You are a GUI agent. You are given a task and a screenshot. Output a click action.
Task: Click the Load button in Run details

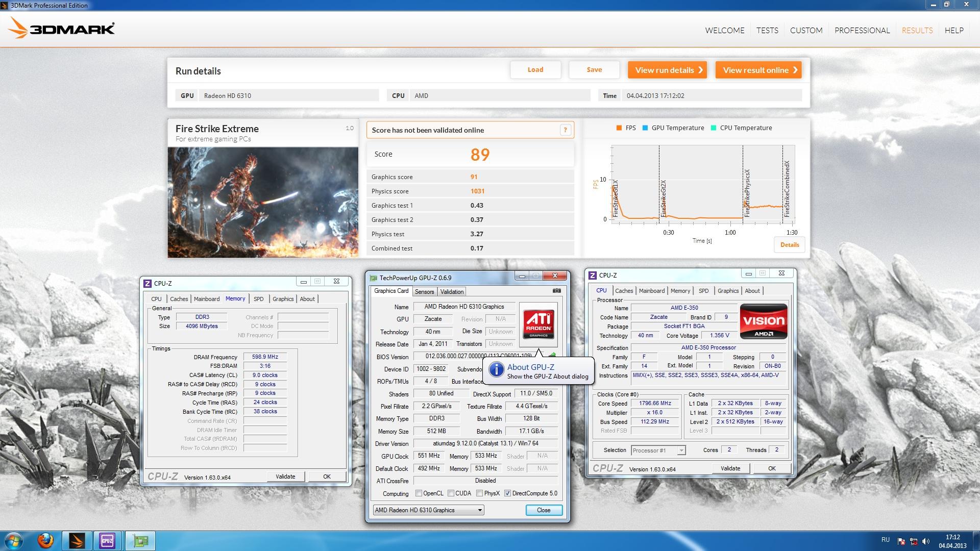tap(535, 70)
